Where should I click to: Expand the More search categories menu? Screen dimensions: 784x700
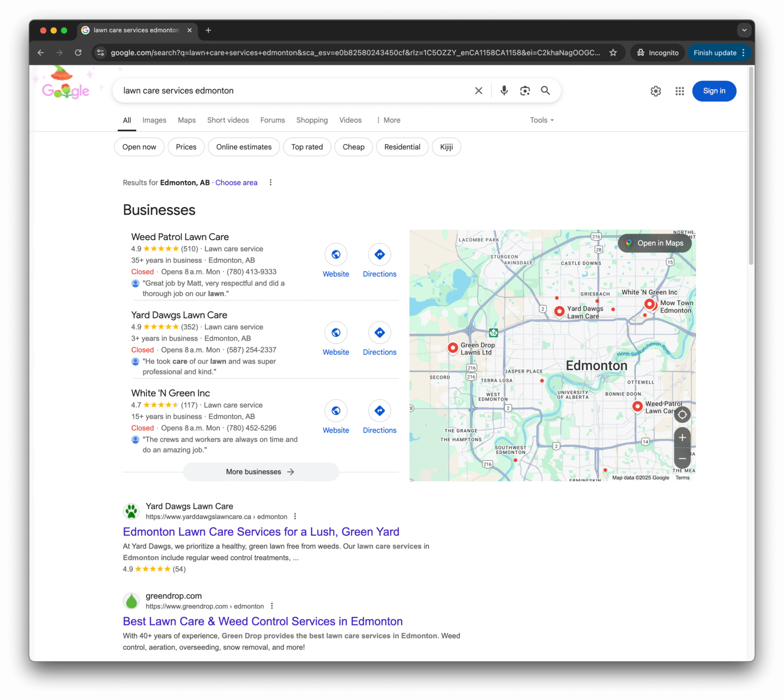point(388,120)
